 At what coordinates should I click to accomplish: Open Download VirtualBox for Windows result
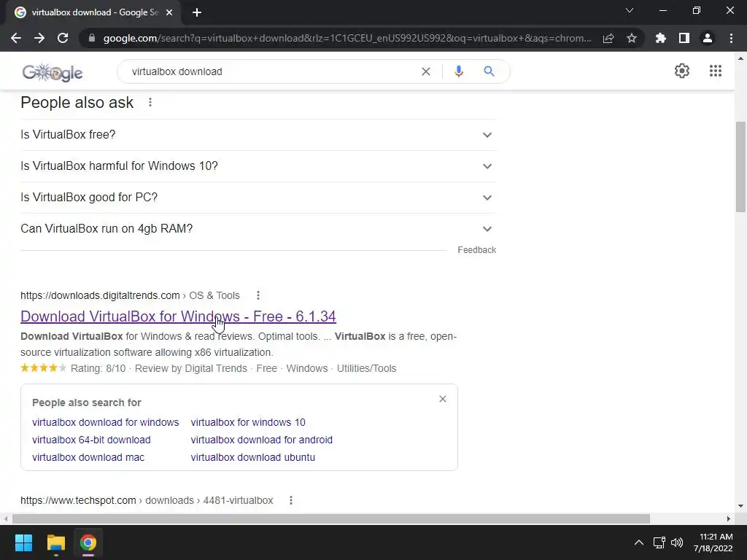[x=178, y=316]
